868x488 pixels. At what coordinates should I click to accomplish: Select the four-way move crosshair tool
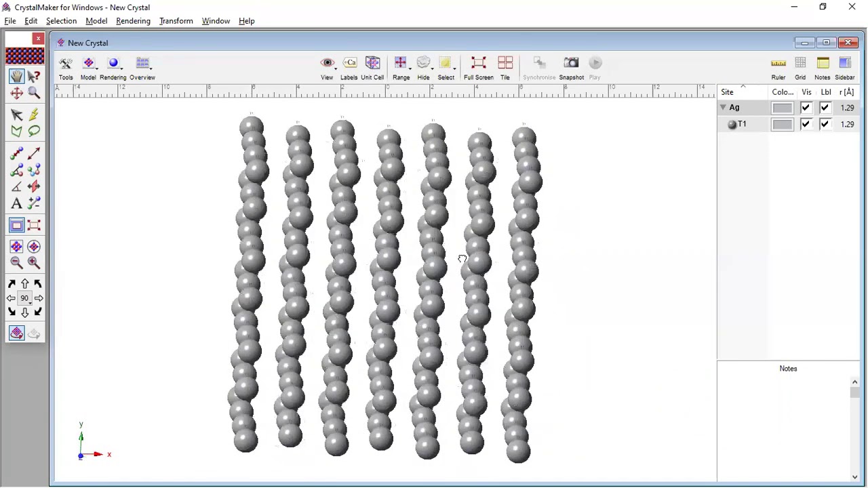click(16, 93)
